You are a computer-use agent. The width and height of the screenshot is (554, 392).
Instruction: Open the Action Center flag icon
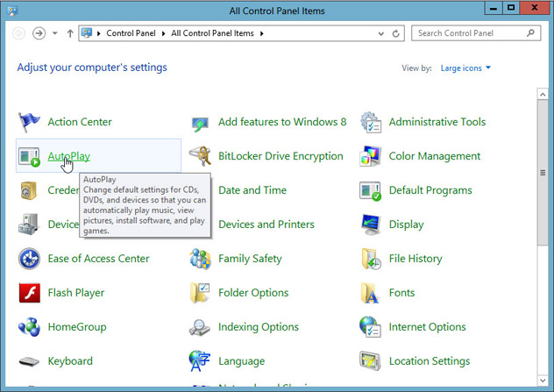tap(29, 122)
